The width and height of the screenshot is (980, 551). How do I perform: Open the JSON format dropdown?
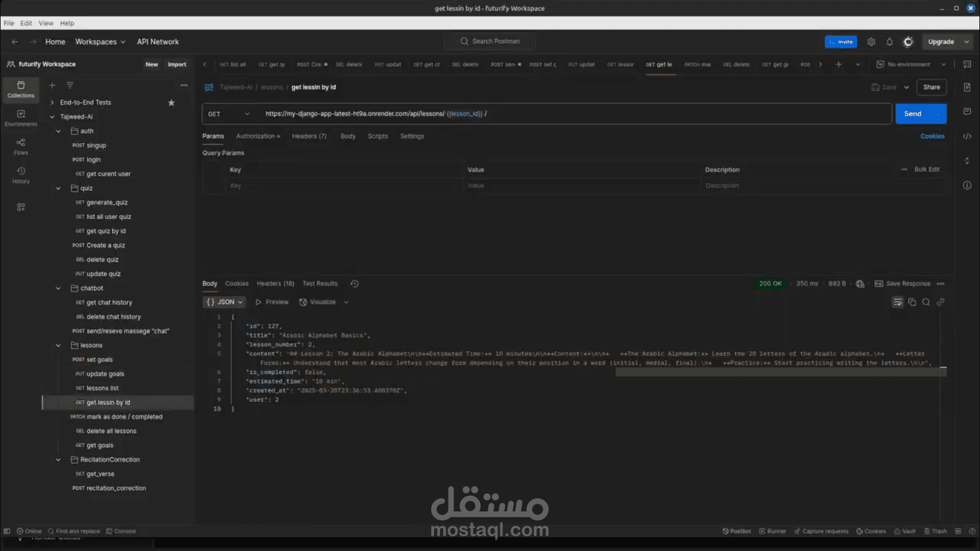pyautogui.click(x=224, y=302)
